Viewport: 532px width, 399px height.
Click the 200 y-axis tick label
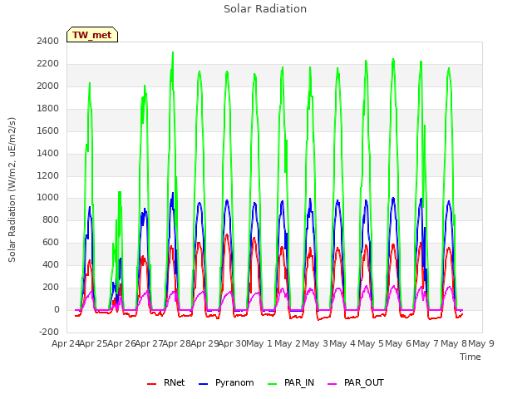pyautogui.click(x=51, y=287)
